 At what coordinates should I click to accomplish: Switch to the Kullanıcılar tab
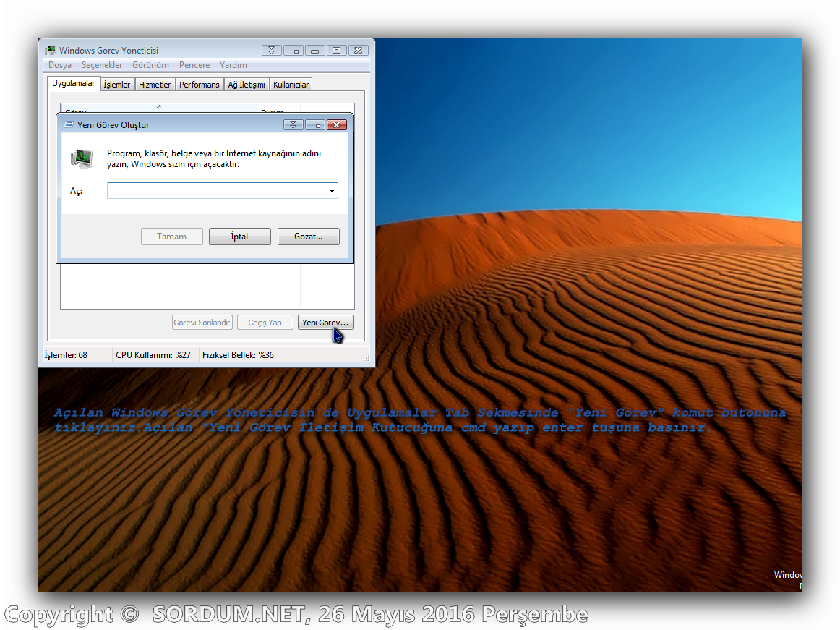pyautogui.click(x=291, y=85)
